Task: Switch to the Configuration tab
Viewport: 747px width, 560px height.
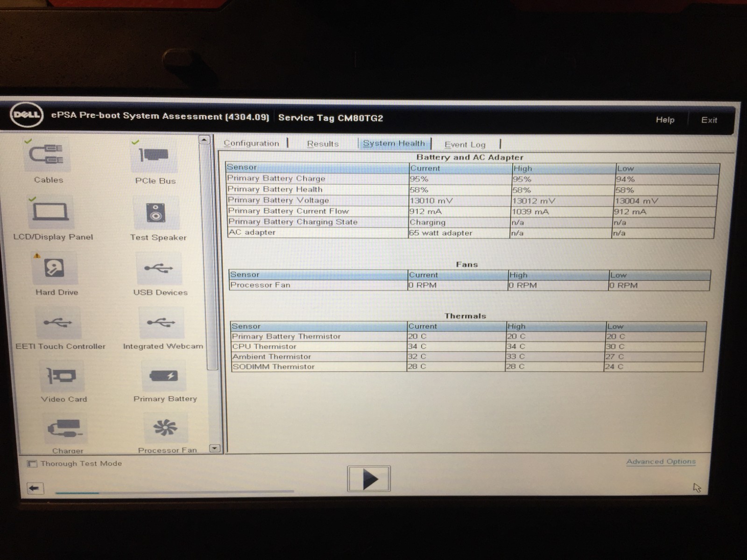Action: 251,143
